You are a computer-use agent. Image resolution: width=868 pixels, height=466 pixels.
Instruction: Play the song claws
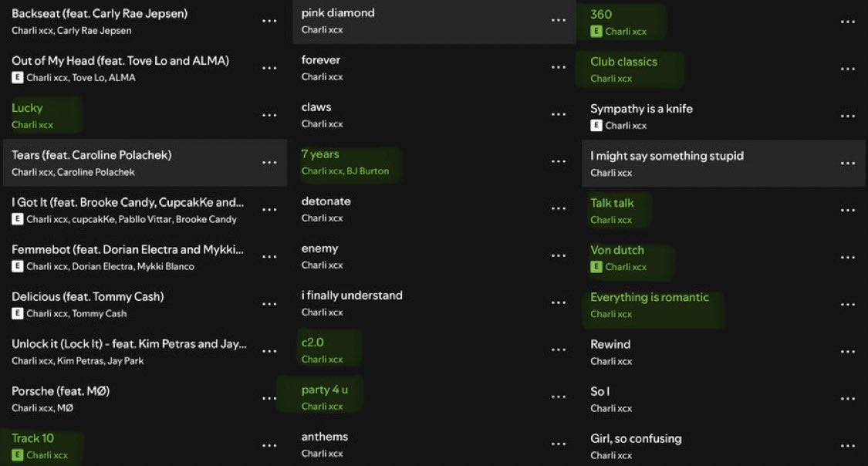click(316, 106)
